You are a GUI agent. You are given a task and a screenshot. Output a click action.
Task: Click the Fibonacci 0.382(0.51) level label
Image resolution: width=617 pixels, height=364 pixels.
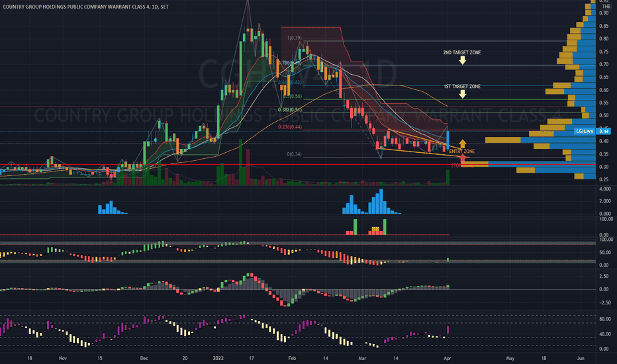point(289,110)
